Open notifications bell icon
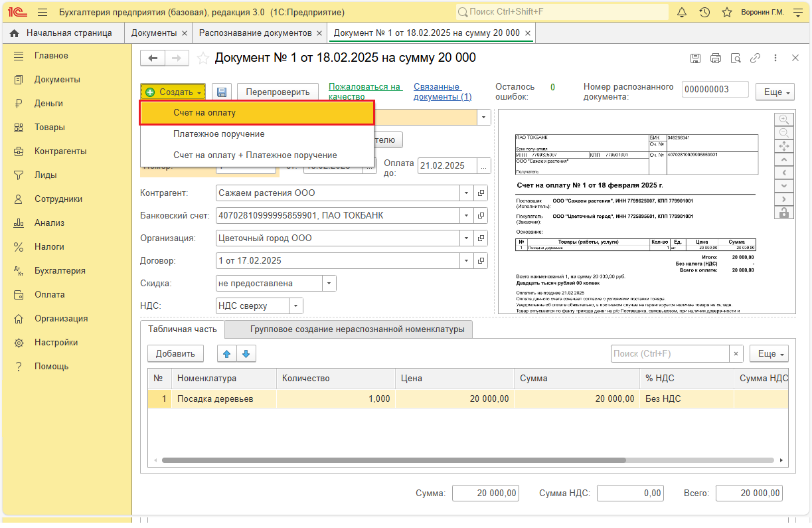The width and height of the screenshot is (812, 528). click(x=682, y=13)
